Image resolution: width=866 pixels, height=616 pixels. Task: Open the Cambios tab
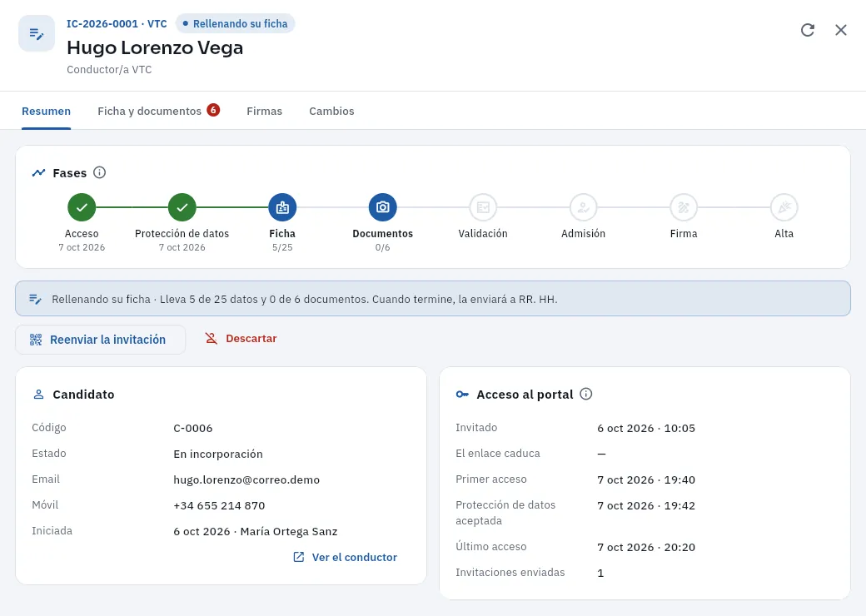point(331,111)
